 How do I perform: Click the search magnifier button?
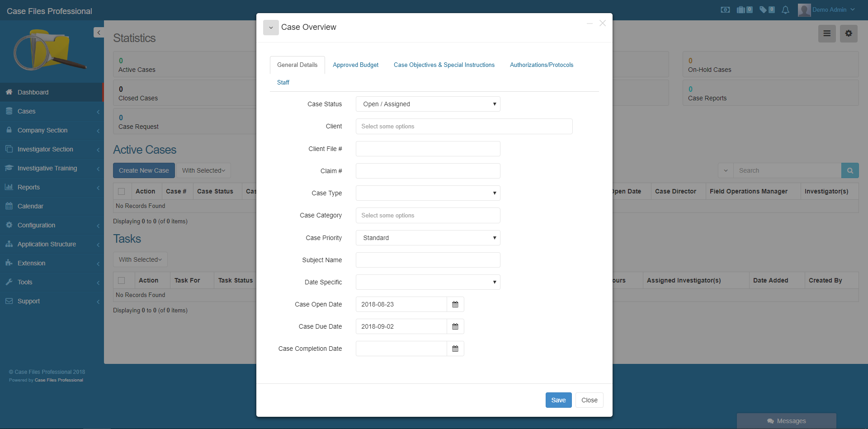[850, 170]
